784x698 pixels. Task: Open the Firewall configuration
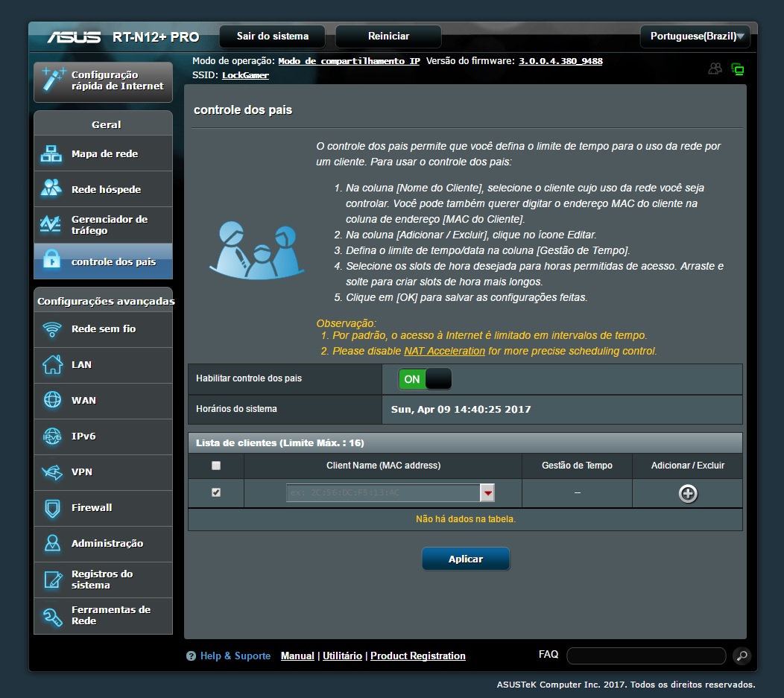[x=103, y=508]
